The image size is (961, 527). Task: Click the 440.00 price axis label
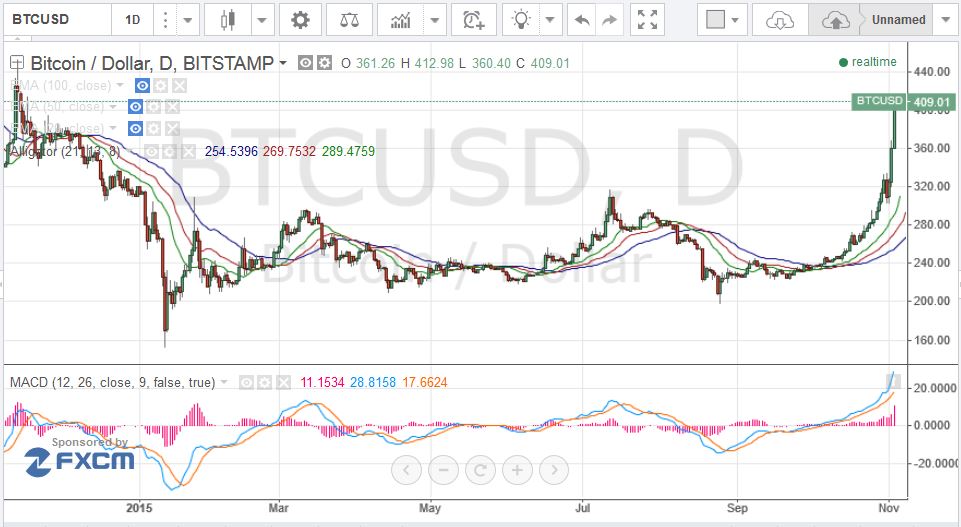point(932,72)
